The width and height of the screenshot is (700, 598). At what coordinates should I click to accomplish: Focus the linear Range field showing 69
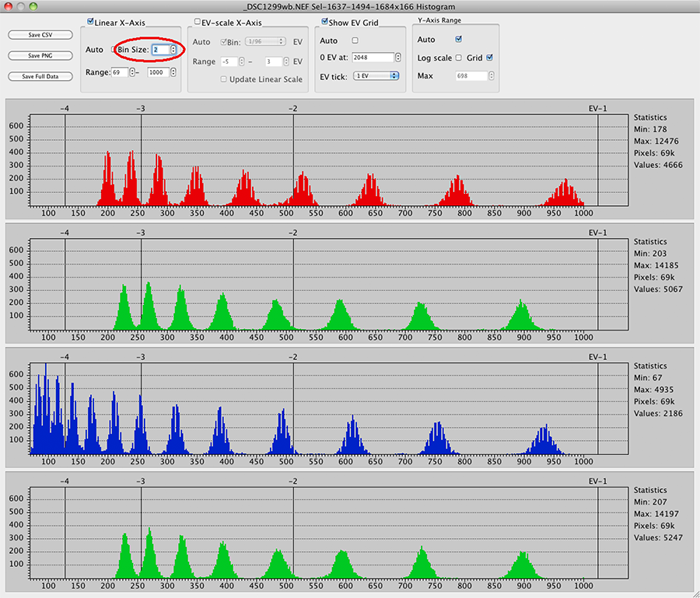pos(120,72)
